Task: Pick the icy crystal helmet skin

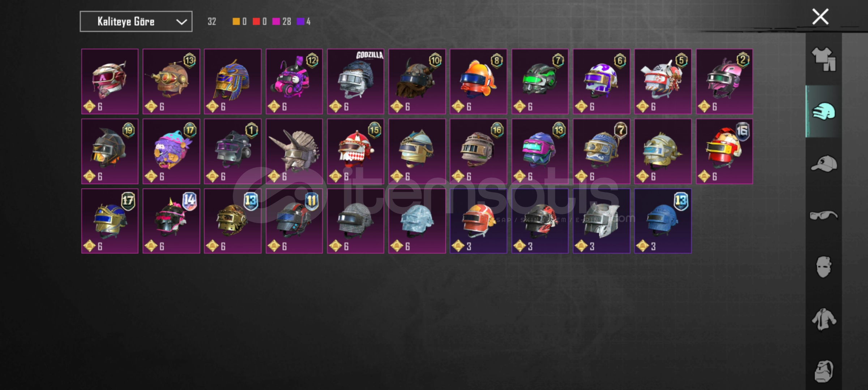Action: coord(417,221)
